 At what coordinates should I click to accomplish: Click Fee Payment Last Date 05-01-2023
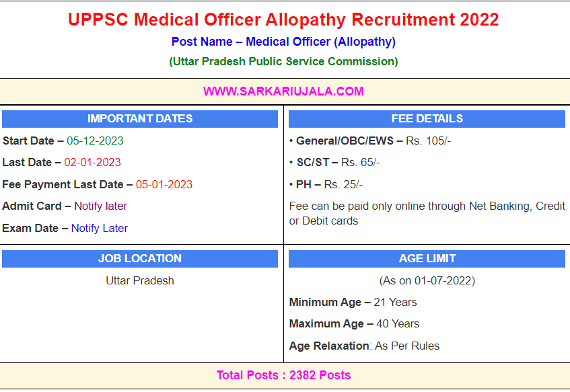[x=164, y=184]
